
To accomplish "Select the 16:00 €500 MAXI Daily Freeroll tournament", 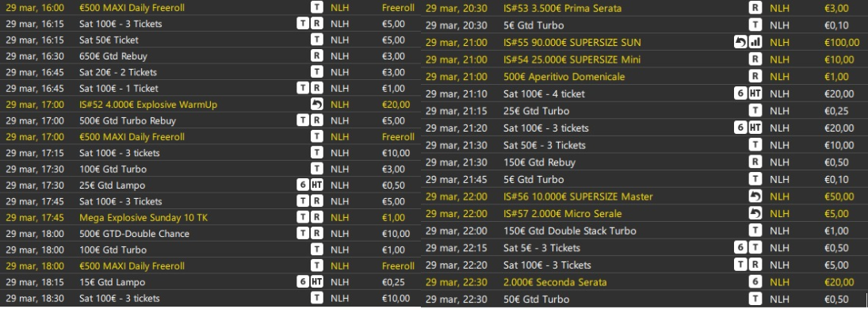I will [x=210, y=8].
